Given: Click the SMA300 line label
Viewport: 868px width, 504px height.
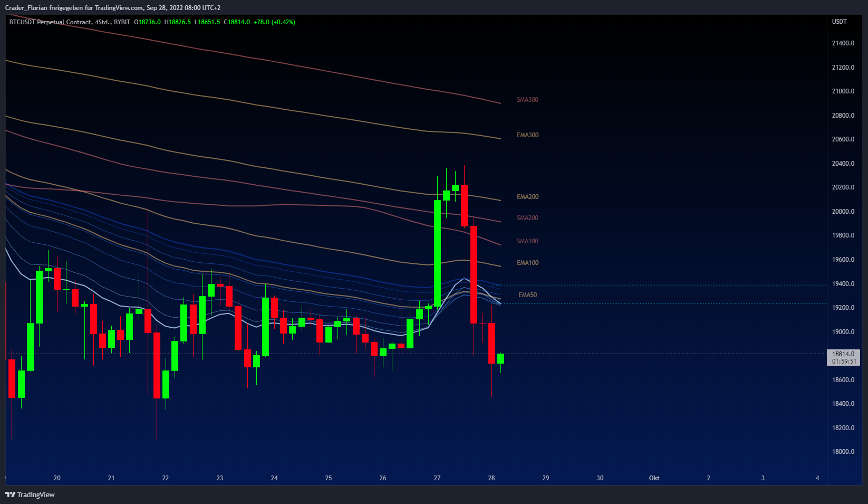Looking at the screenshot, I should 527,100.
